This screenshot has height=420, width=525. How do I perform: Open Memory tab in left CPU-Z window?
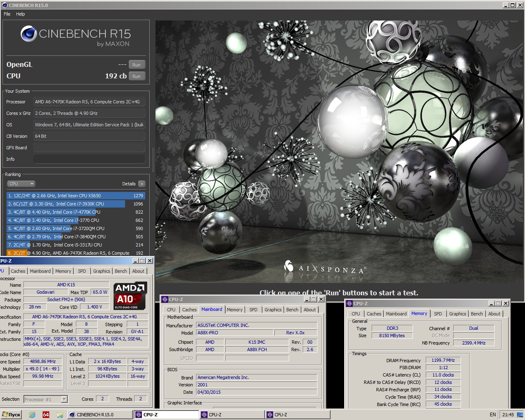63,271
